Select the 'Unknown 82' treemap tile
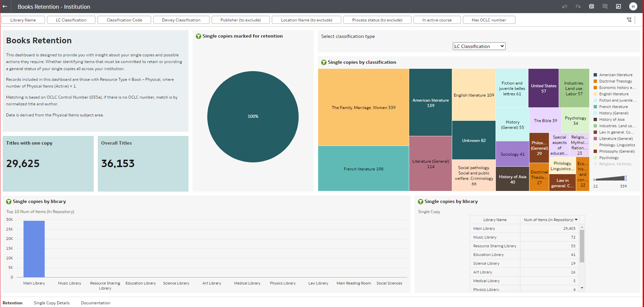Screen dimensions: 644x307 click(x=474, y=141)
